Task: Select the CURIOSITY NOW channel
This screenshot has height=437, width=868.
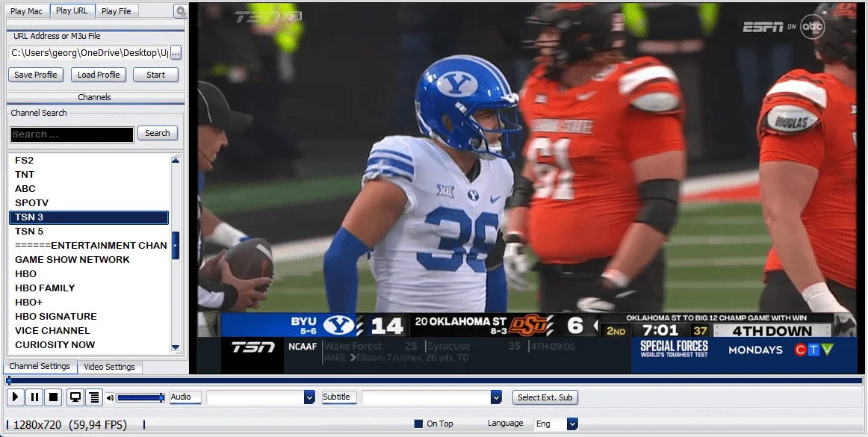Action: coord(89,344)
